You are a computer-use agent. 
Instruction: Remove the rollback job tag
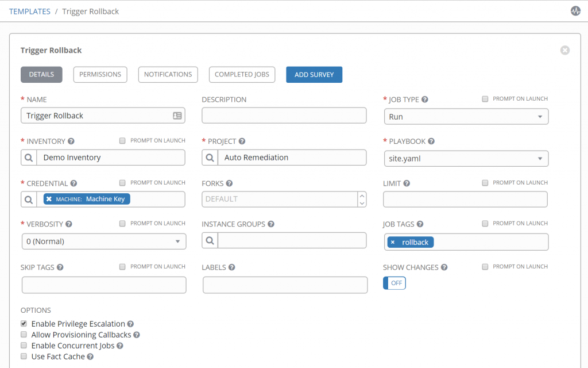point(393,242)
